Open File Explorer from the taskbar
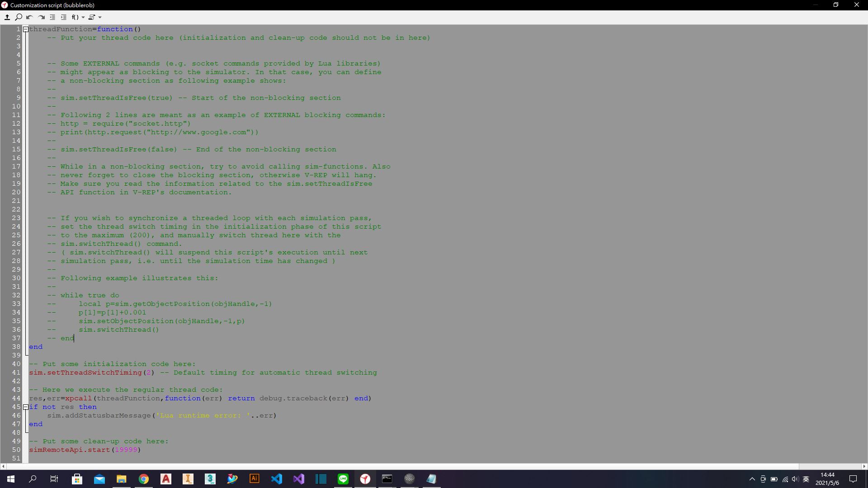 tap(121, 479)
